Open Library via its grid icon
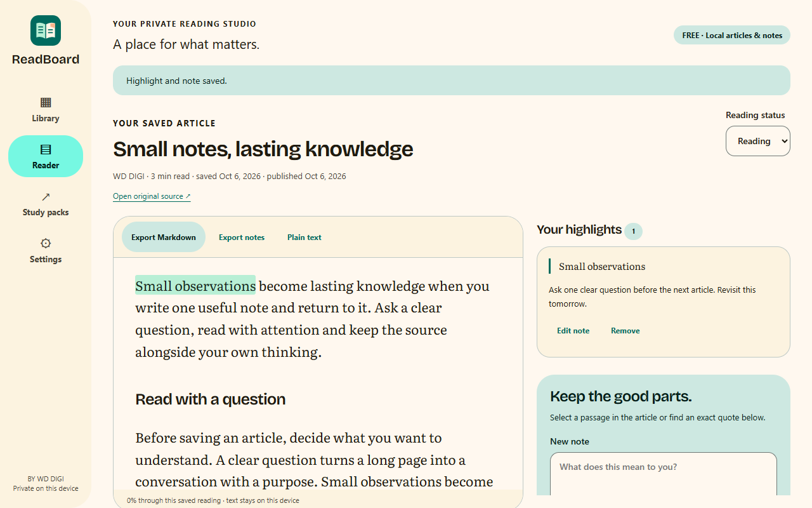The height and width of the screenshot is (508, 812). 46,102
